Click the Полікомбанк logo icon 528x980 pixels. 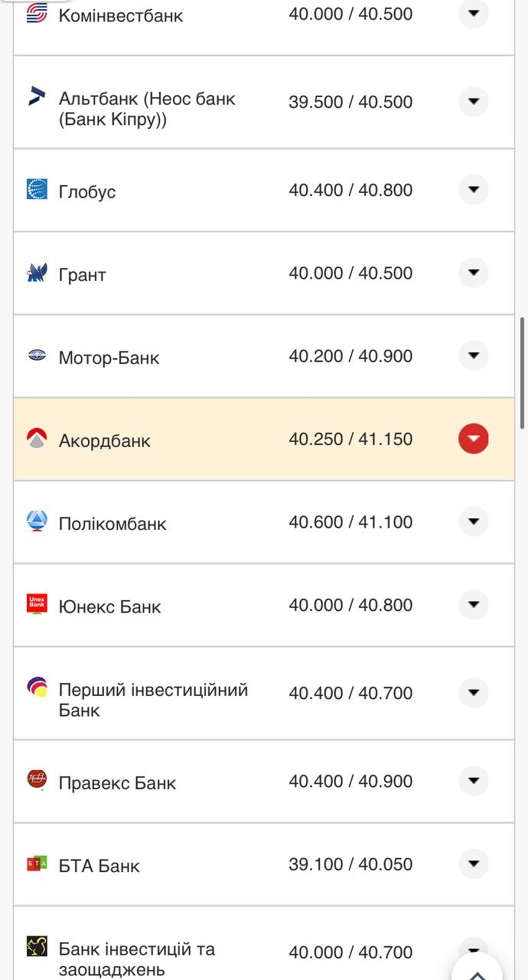click(37, 521)
